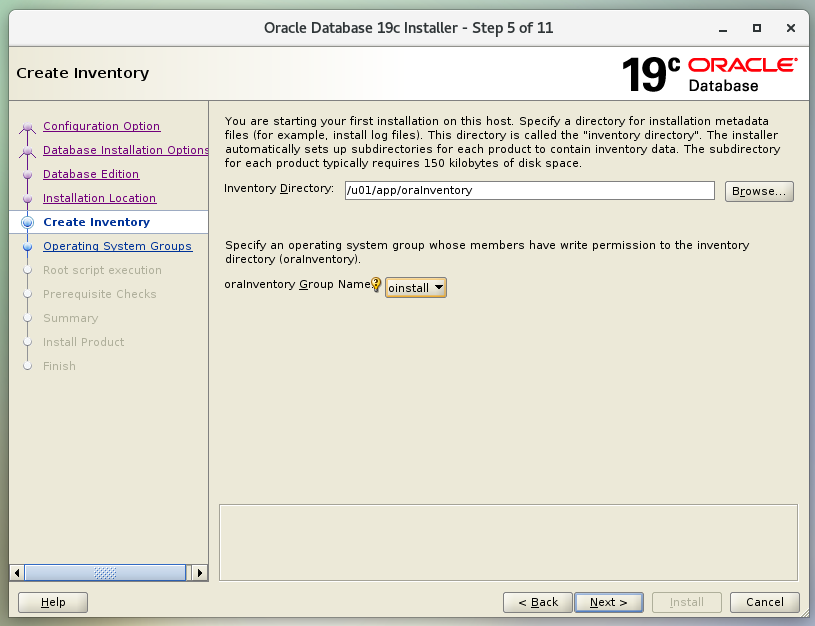Jump to the Database Edition step

click(91, 174)
